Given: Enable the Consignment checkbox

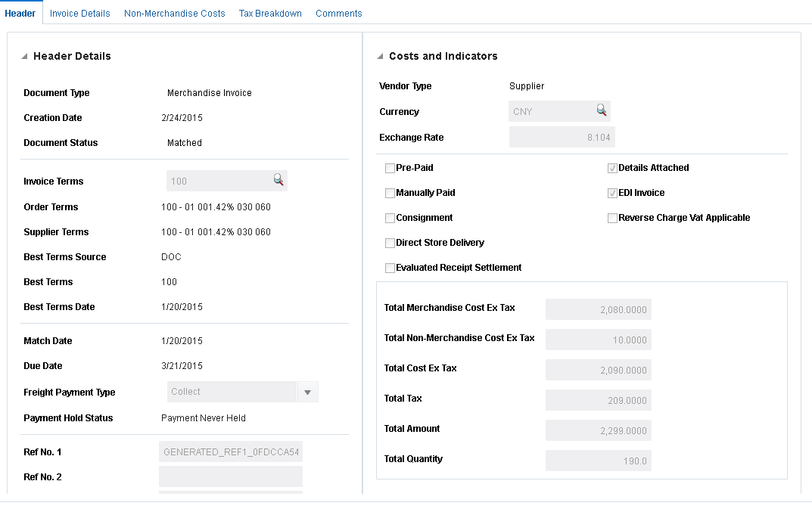Looking at the screenshot, I should coord(390,218).
